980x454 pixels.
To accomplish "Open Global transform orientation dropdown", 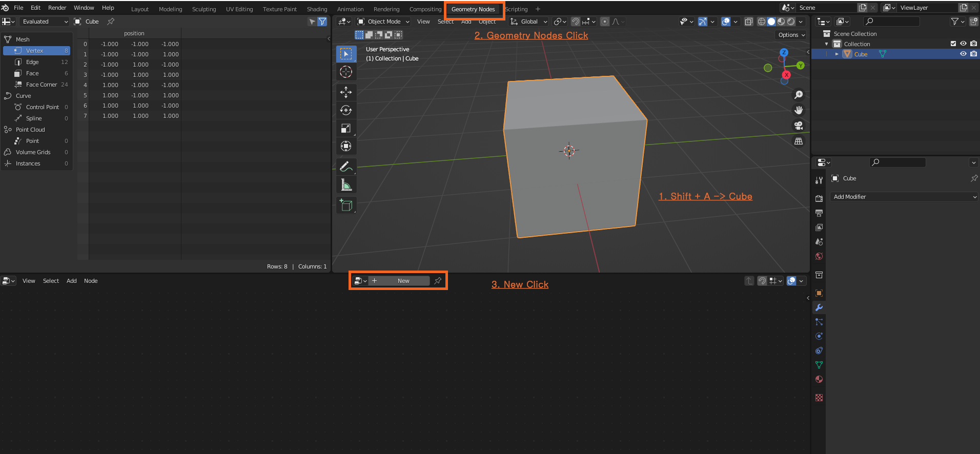I will pos(529,22).
